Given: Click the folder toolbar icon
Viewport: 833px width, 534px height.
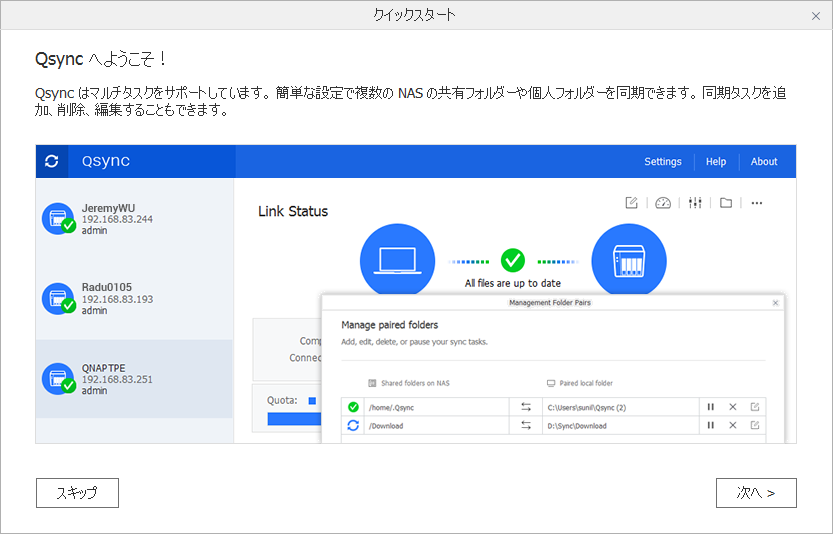Looking at the screenshot, I should 726,202.
